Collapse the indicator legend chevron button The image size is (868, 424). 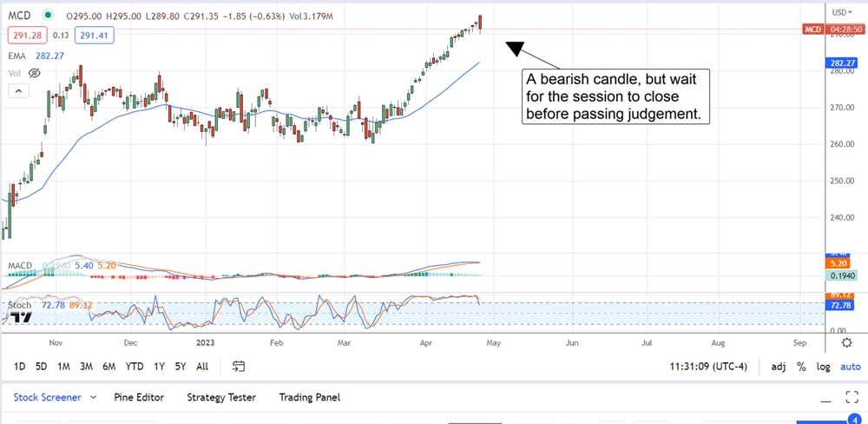(18, 91)
